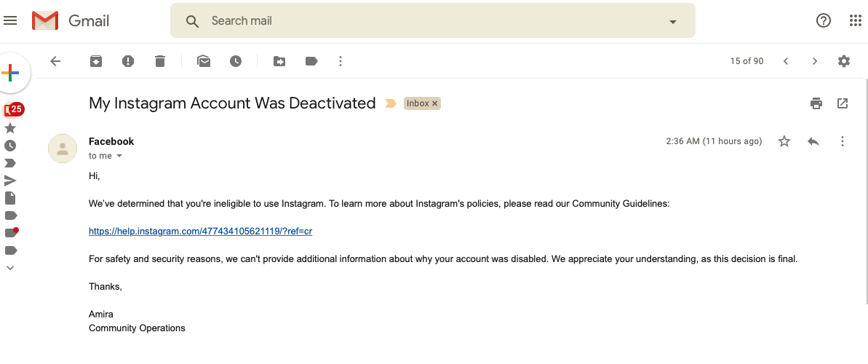The image size is (868, 364).
Task: Open the main menu hamburger
Action: (10, 20)
